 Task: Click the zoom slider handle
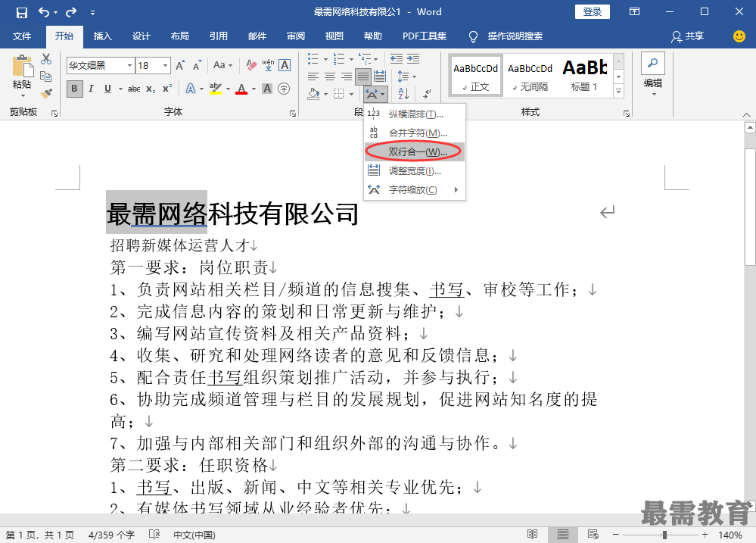click(x=664, y=535)
